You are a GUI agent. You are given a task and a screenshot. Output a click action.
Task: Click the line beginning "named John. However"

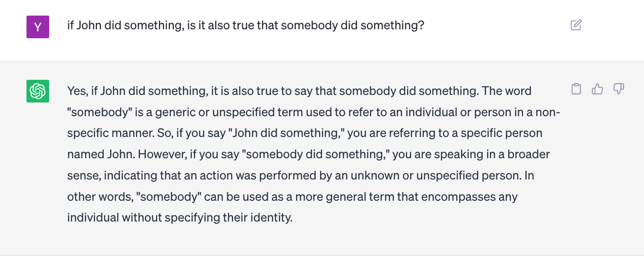coord(308,154)
